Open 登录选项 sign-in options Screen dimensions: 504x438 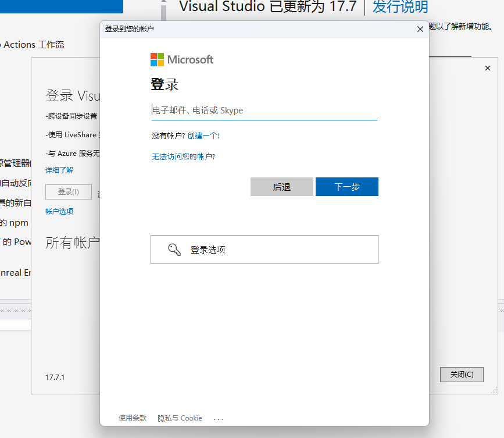click(x=264, y=250)
